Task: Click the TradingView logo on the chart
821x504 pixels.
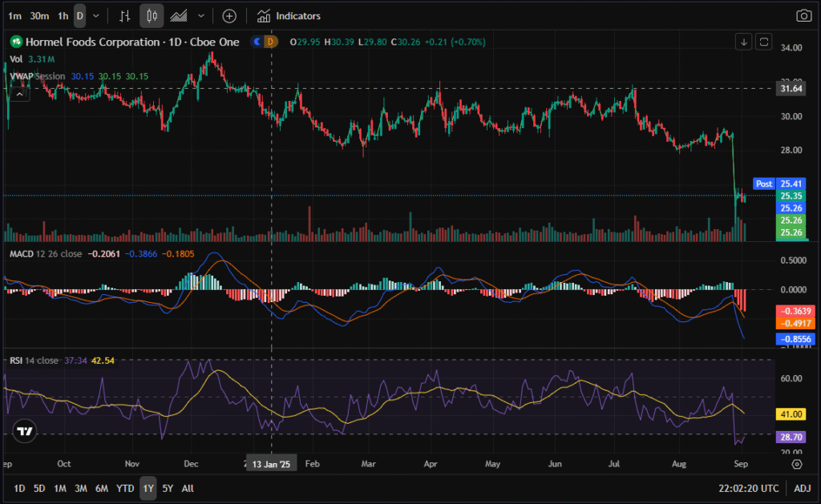Action: [x=25, y=431]
